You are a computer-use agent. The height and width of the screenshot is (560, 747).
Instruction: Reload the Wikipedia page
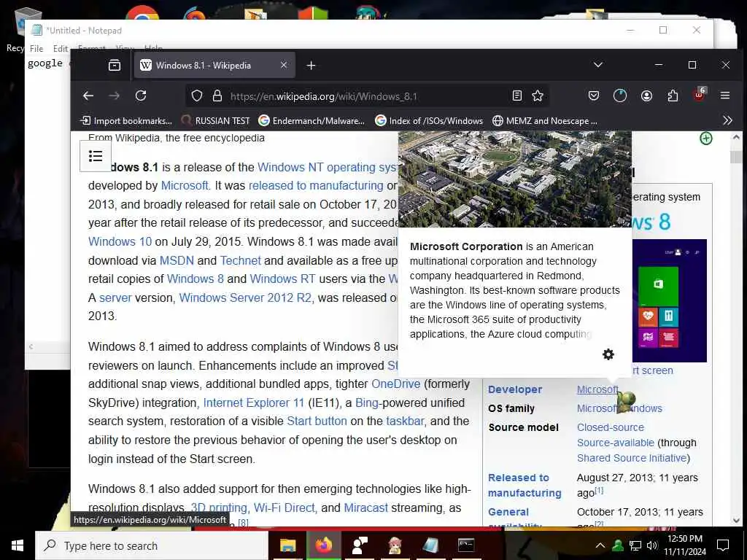[x=141, y=96]
